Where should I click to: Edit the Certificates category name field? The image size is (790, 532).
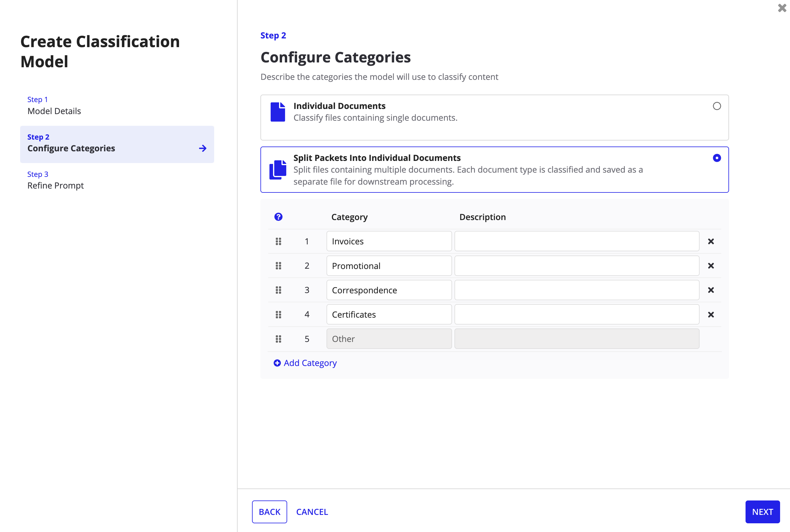click(x=389, y=315)
